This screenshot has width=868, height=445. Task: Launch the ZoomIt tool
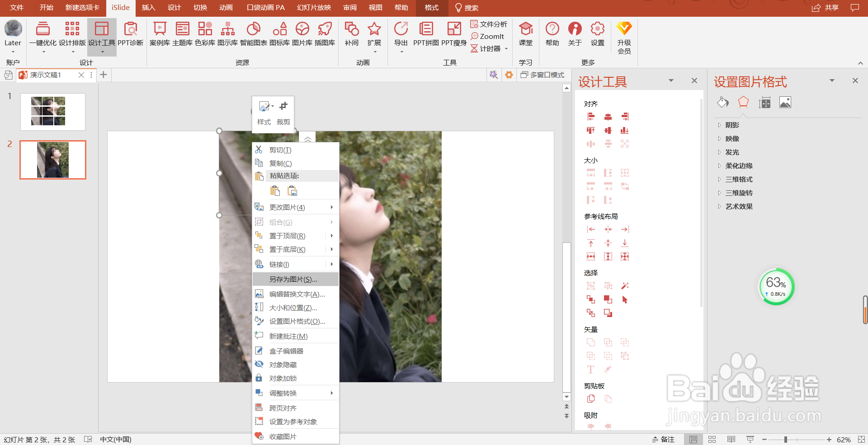coord(487,36)
